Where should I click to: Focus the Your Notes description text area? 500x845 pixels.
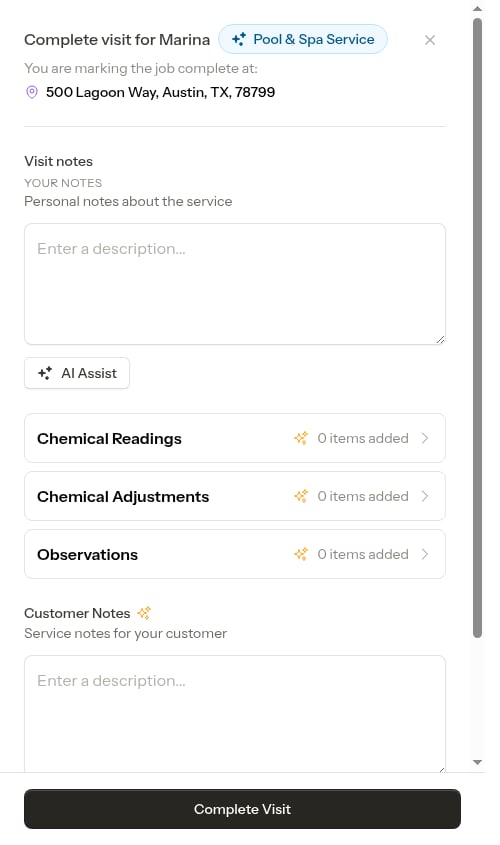coord(235,284)
